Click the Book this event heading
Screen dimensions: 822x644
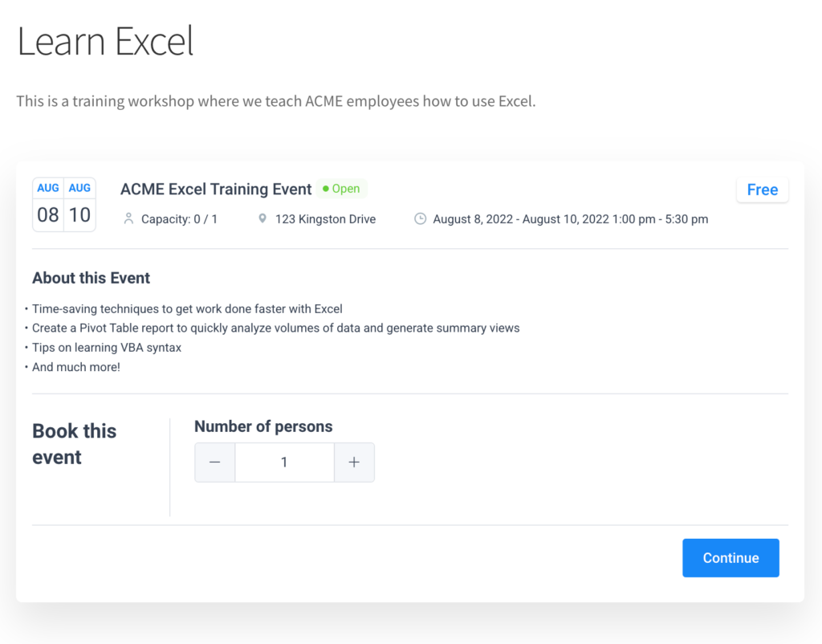click(x=75, y=444)
